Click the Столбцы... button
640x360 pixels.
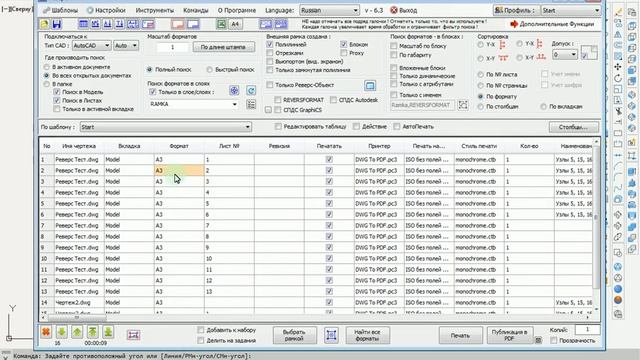573,127
